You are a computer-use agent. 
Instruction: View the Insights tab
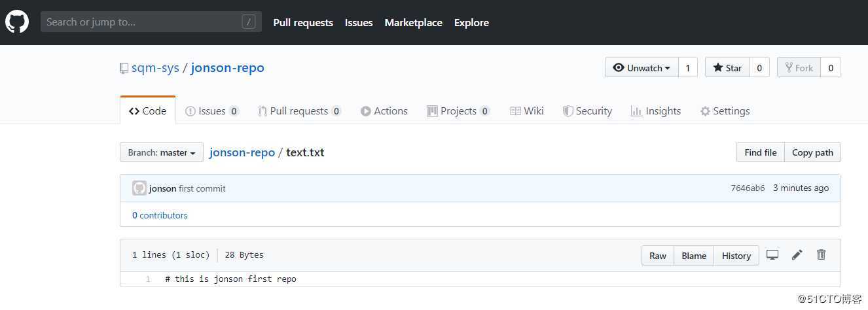pyautogui.click(x=656, y=111)
